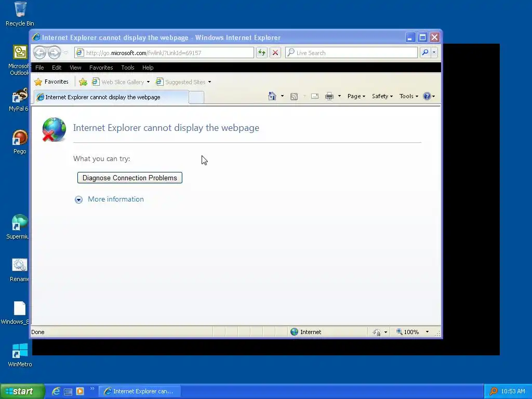
Task: Click the address bar URL field
Action: [164, 52]
